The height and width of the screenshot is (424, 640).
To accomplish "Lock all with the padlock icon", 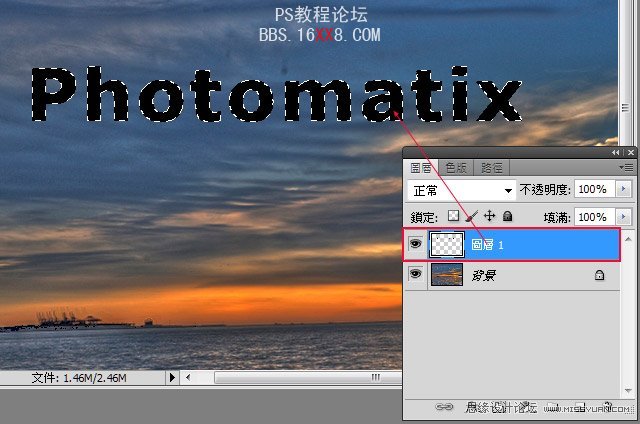I will (507, 216).
